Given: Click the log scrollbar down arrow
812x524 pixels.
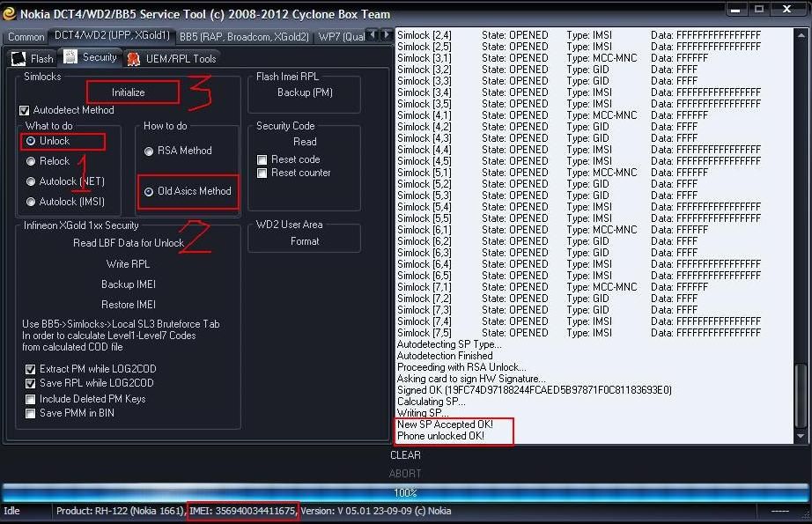Looking at the screenshot, I should [800, 437].
